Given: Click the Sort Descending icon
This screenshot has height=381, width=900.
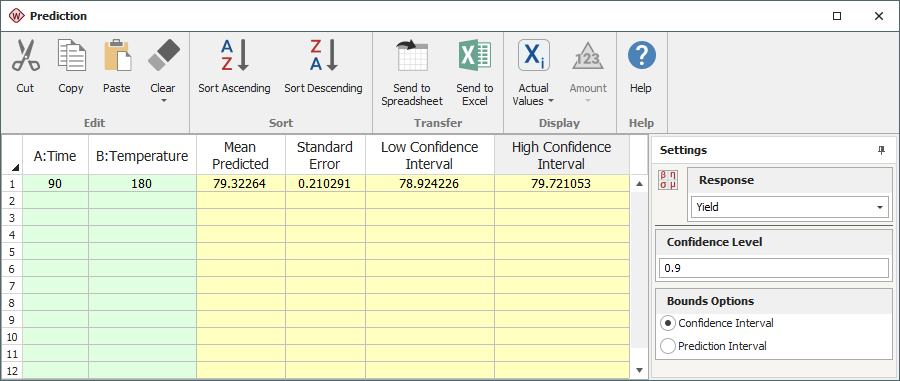Looking at the screenshot, I should pos(324,56).
